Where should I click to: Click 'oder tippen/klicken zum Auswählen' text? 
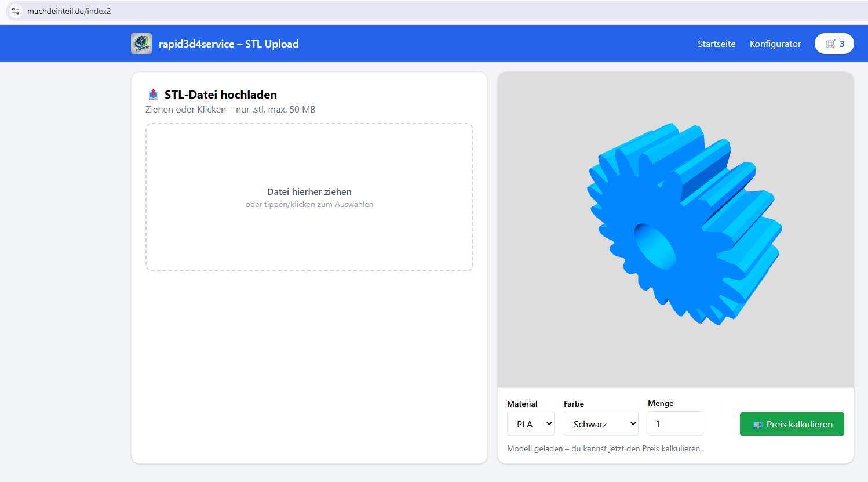[309, 204]
